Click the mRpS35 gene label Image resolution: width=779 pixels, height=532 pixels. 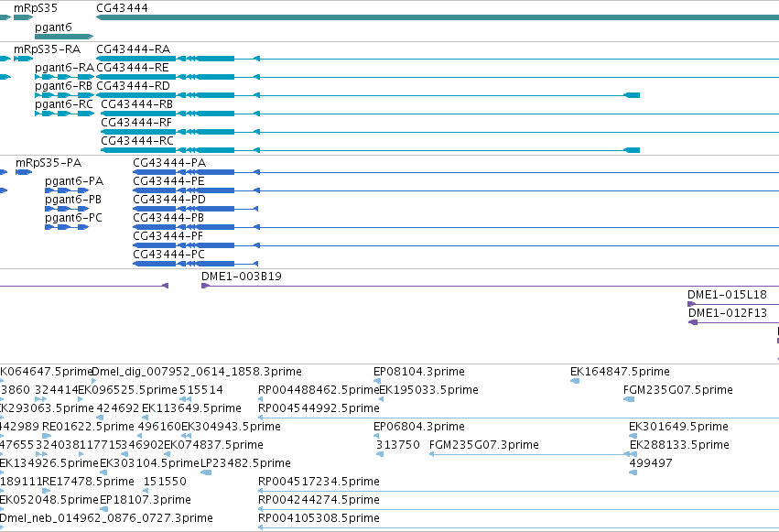pyautogui.click(x=36, y=8)
